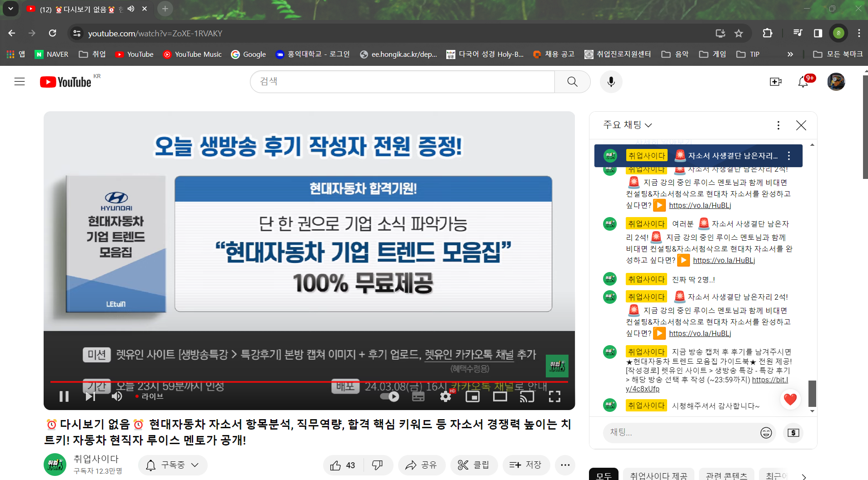The width and height of the screenshot is (868, 480).
Task: Click the 검색 search input field
Action: pyautogui.click(x=402, y=82)
